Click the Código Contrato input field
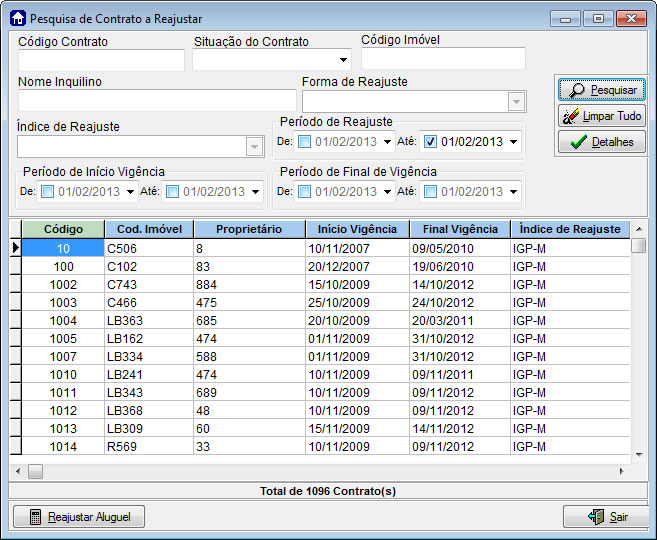This screenshot has width=657, height=540. tap(101, 60)
